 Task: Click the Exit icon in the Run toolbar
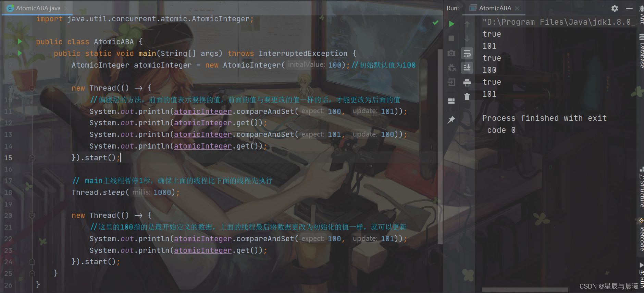point(451,82)
